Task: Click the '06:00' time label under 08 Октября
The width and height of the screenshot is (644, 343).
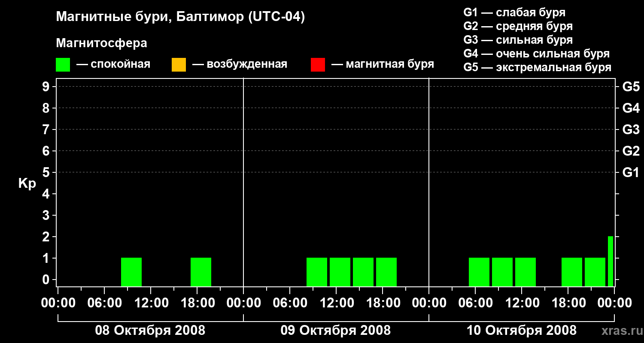Action: (x=104, y=303)
